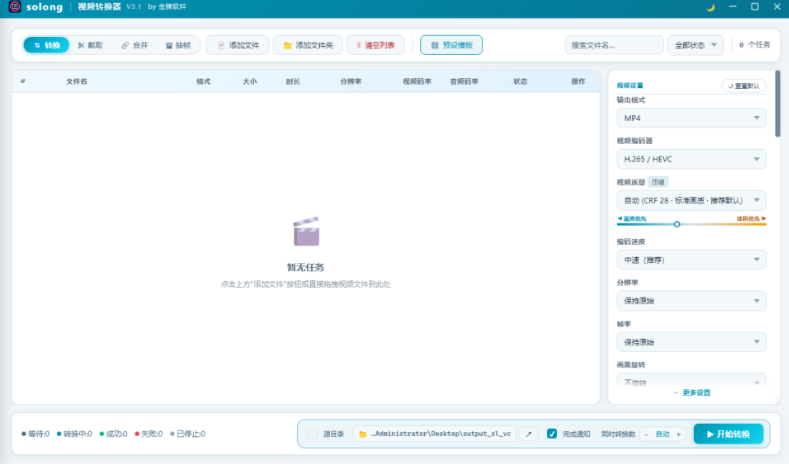Click the 重置默认 reset defaults button

(744, 86)
